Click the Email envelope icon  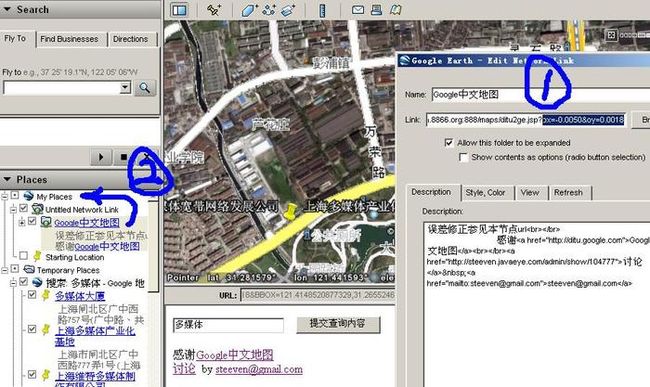[358, 10]
